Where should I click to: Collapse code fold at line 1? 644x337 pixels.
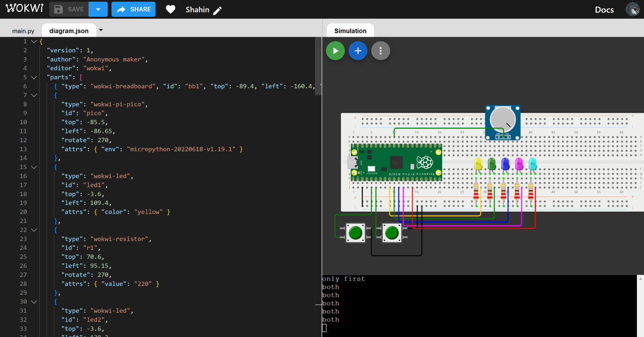point(34,41)
